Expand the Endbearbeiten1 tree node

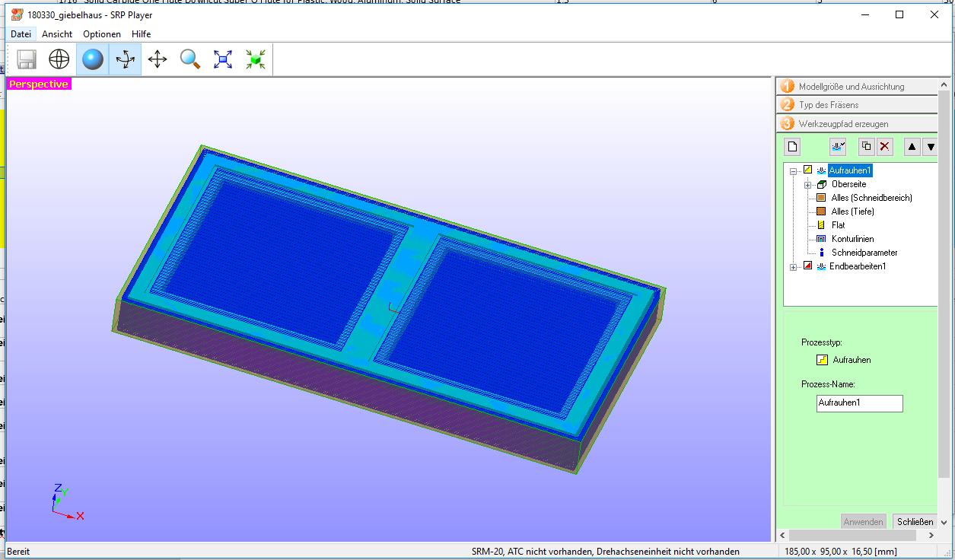pos(794,266)
